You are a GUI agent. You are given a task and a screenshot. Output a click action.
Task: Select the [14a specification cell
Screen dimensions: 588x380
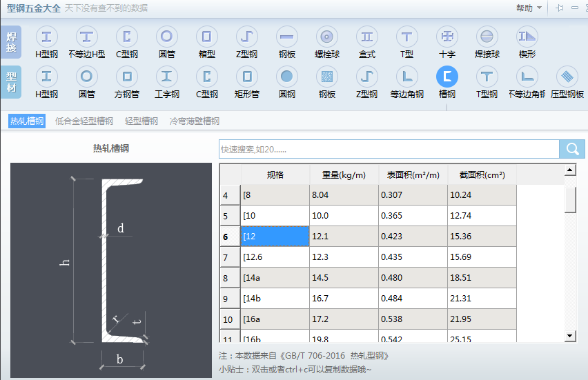(275, 278)
